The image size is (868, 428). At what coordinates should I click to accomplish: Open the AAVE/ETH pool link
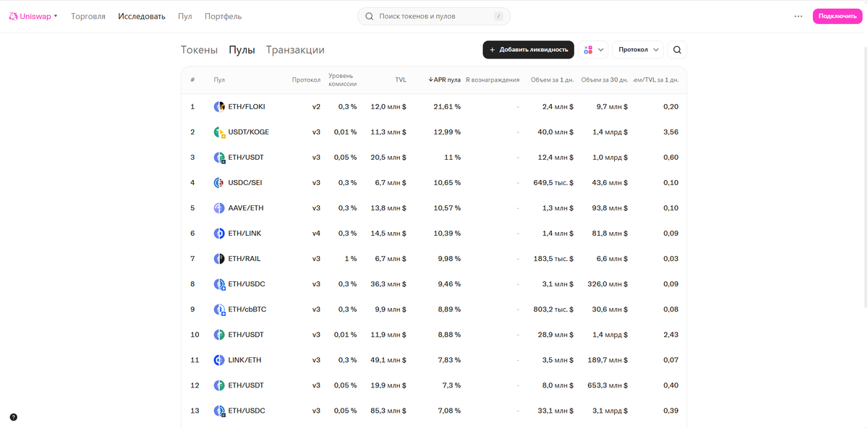coord(246,208)
